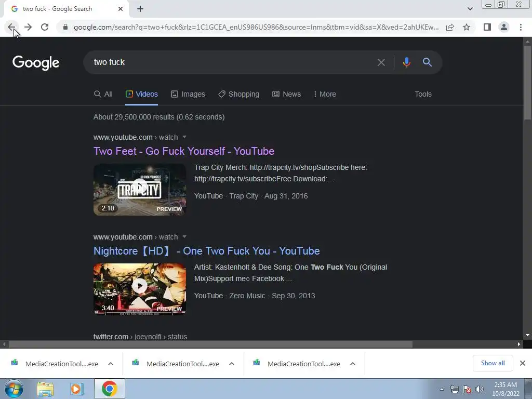Click the 'About 29,500,000 results' text

[x=159, y=117]
